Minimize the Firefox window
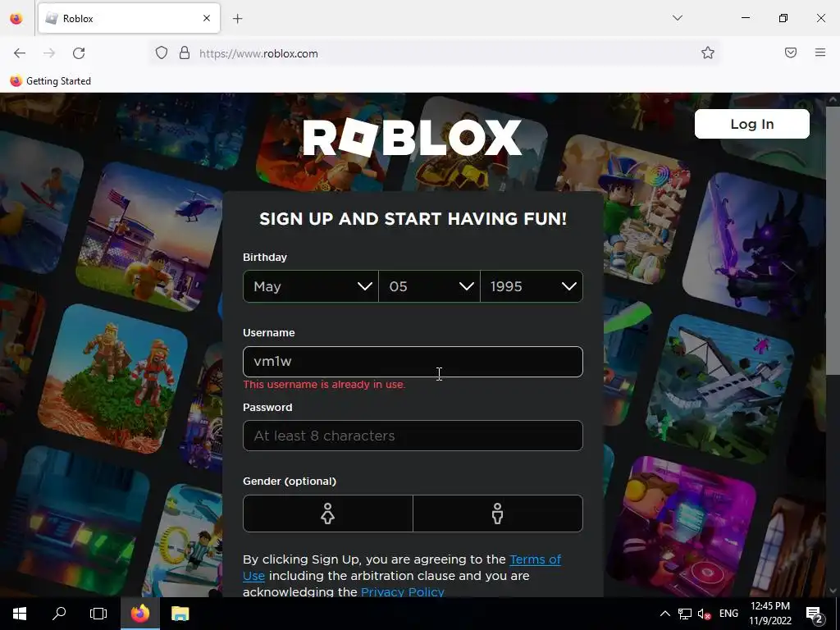 [745, 18]
